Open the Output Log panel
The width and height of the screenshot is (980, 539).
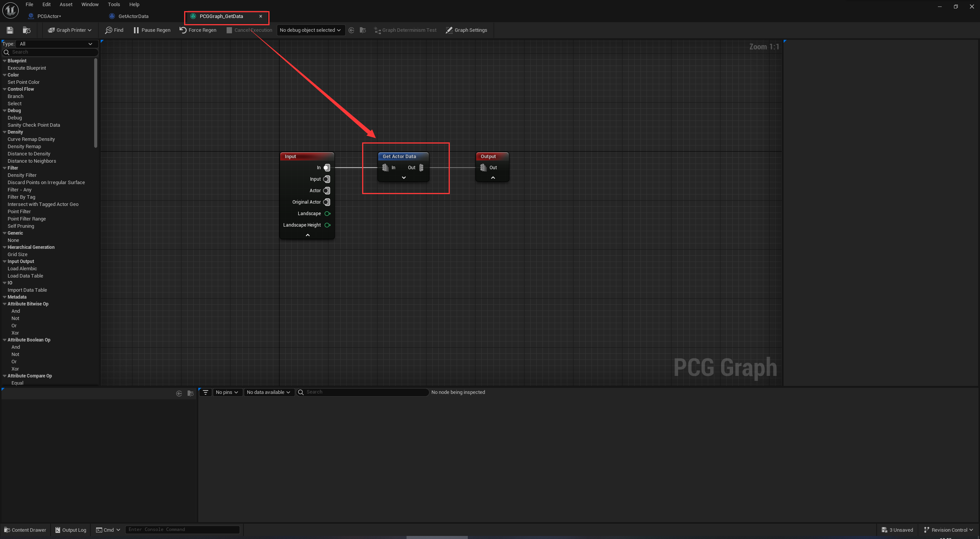click(70, 530)
